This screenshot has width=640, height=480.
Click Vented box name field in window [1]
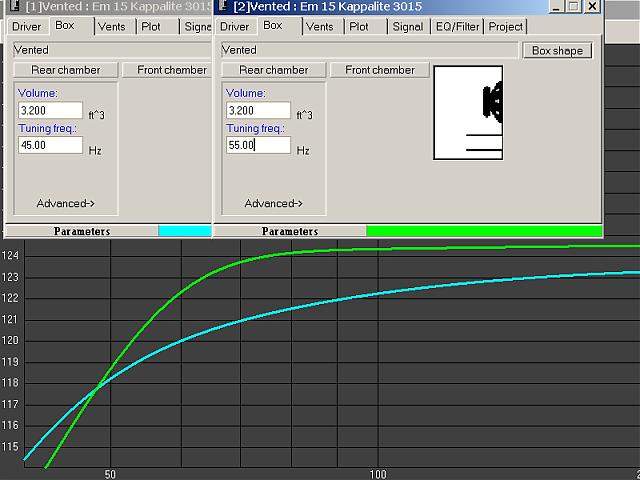coord(113,50)
